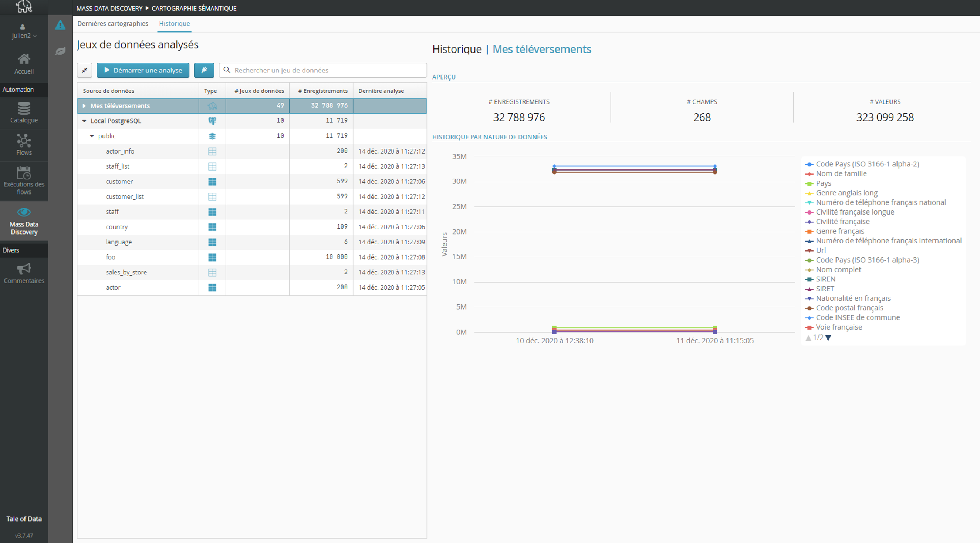The height and width of the screenshot is (543, 980).
Task: Open the Flows section
Action: (x=24, y=145)
